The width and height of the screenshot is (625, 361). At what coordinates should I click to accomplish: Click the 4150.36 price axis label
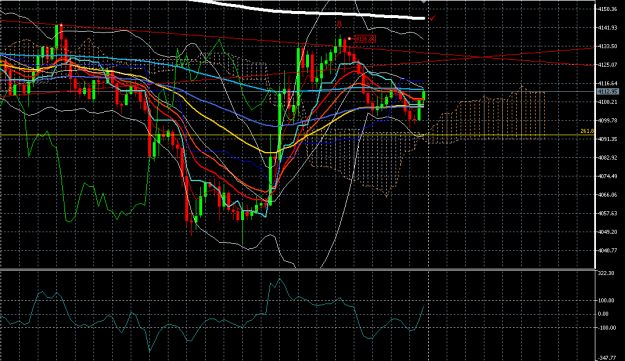click(x=607, y=9)
